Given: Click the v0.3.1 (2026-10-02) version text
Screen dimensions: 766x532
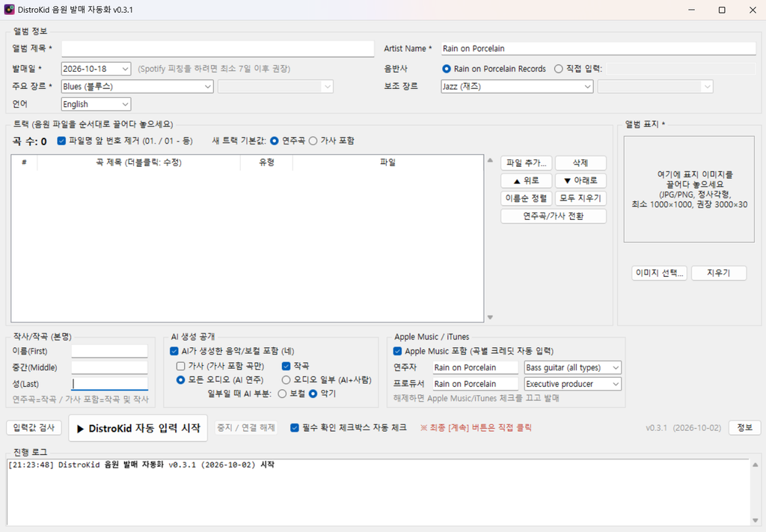Looking at the screenshot, I should click(683, 428).
